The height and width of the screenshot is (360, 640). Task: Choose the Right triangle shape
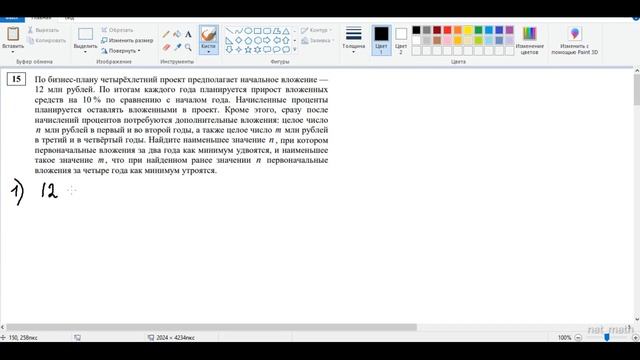[229, 40]
